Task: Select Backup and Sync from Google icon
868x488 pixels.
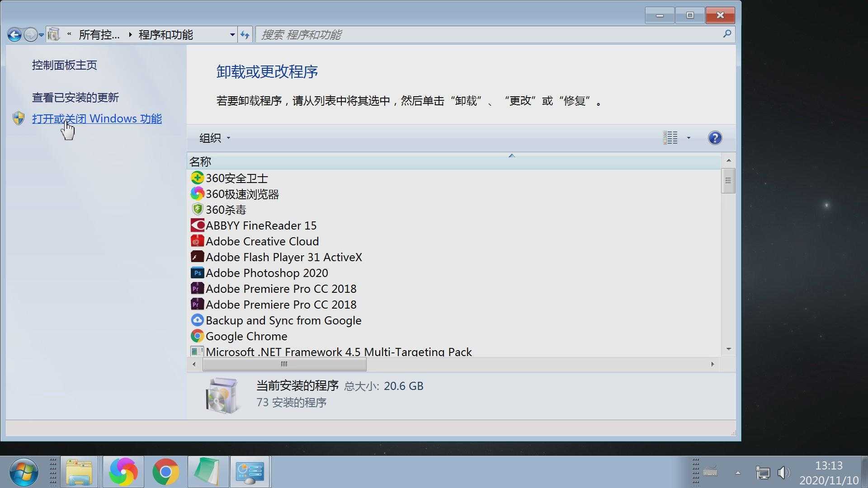Action: click(x=197, y=320)
